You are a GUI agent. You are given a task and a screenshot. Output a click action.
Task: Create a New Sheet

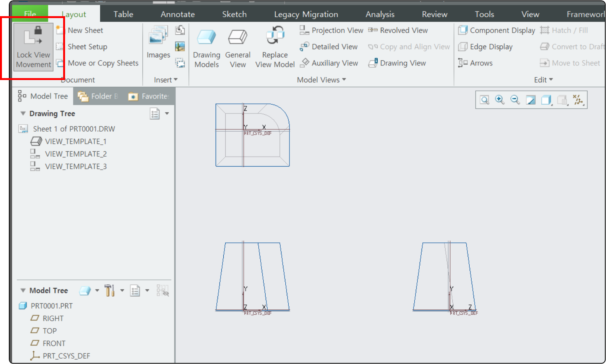click(x=80, y=30)
